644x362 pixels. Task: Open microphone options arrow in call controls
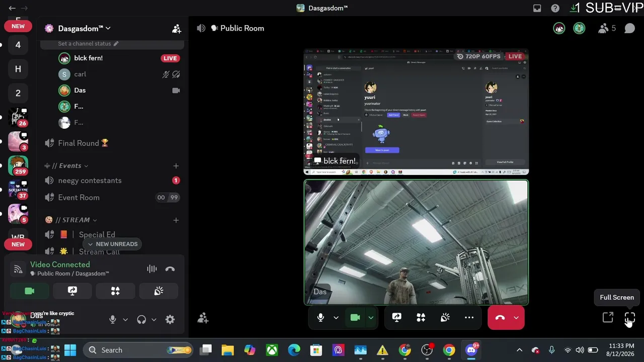point(336,317)
